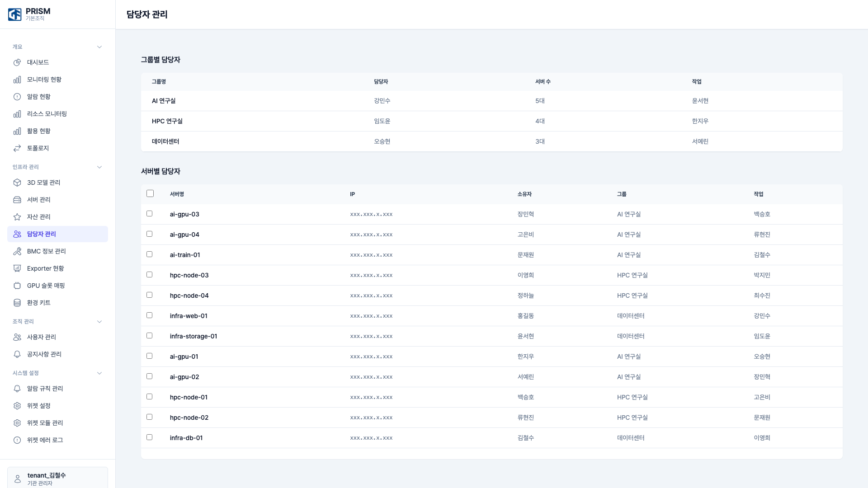Tick the checkbox for hpc-node-02
Viewport: 868px width, 488px height.
(150, 417)
